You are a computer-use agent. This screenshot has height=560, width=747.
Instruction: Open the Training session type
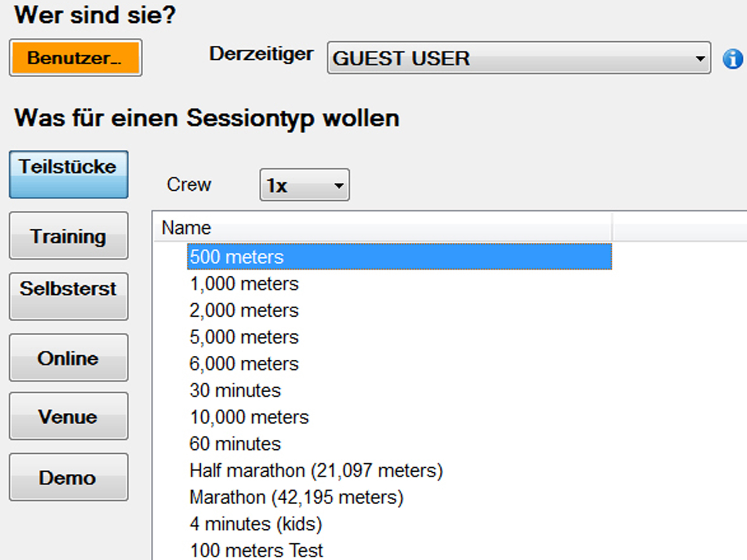[69, 236]
